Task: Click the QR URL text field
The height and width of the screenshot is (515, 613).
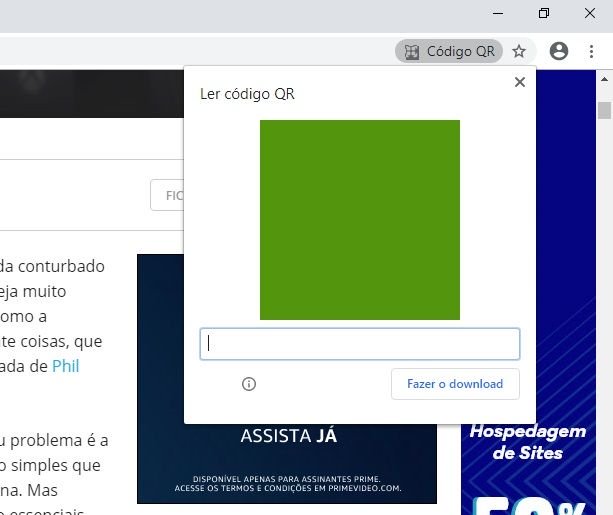Action: [360, 344]
